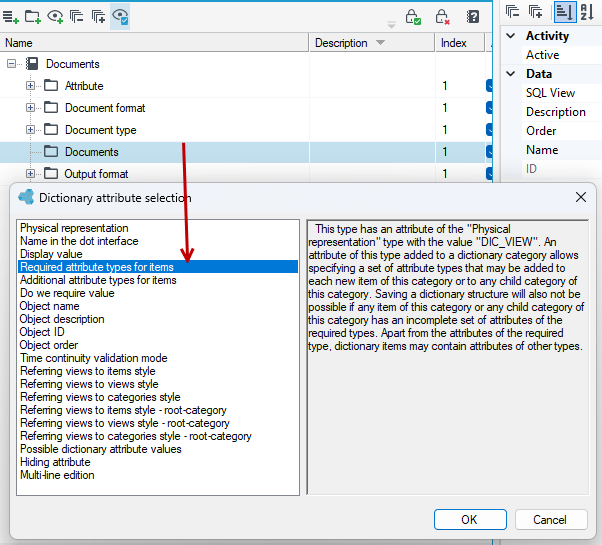The image size is (602, 545).
Task: Click the dialog's blue application icon
Action: (26, 197)
